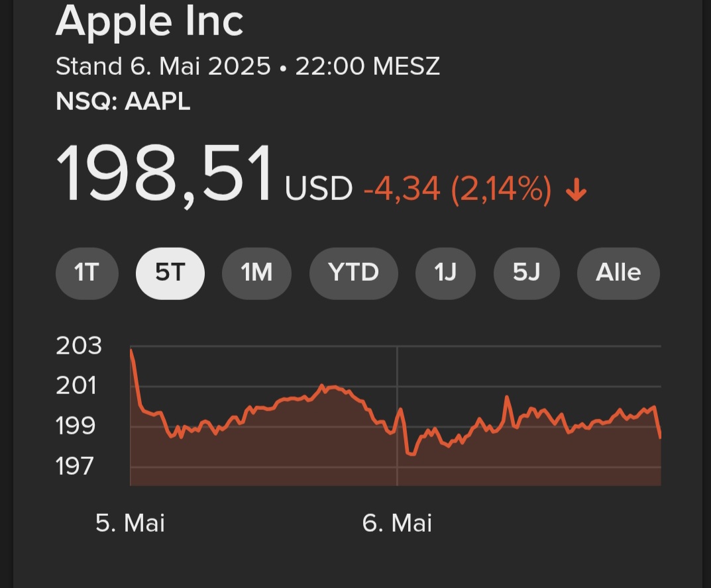Select the YTD range button

[353, 272]
